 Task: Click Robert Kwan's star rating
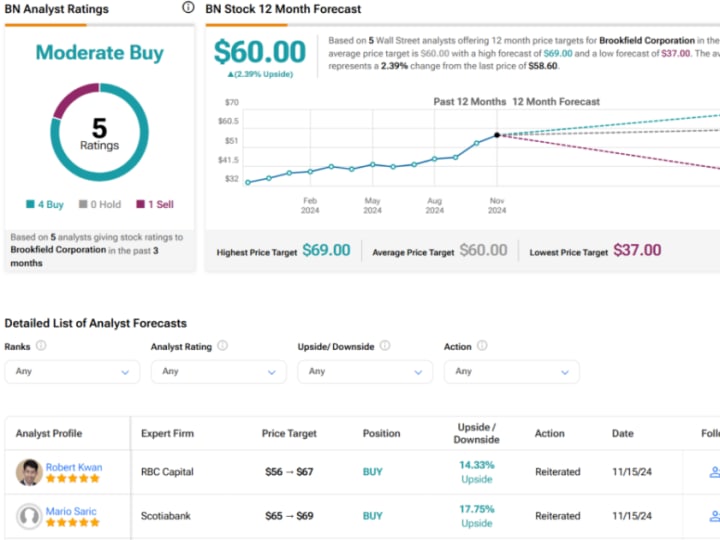[x=73, y=478]
